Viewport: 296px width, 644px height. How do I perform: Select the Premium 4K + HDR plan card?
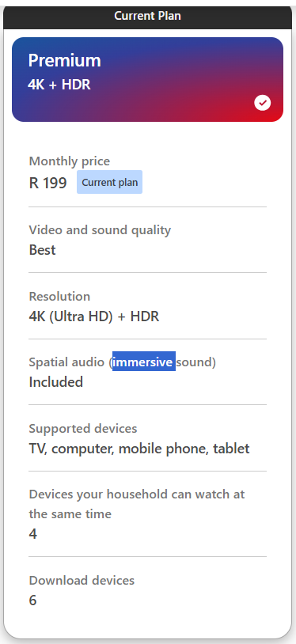147,80
